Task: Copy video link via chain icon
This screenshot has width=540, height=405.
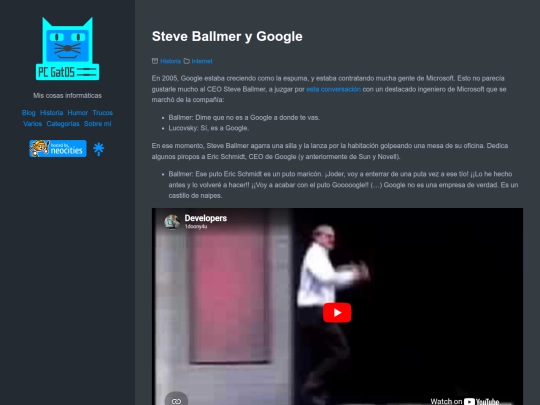Action: pyautogui.click(x=176, y=401)
